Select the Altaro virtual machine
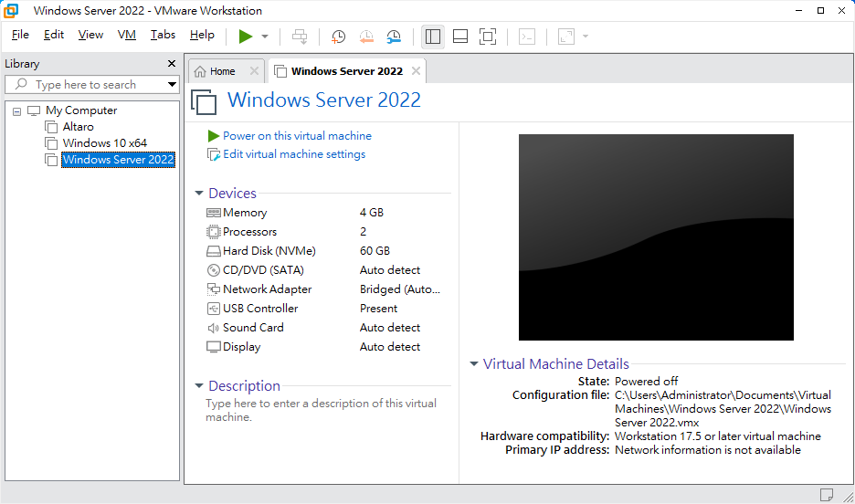Screen dimensions: 855x504 pos(78,127)
